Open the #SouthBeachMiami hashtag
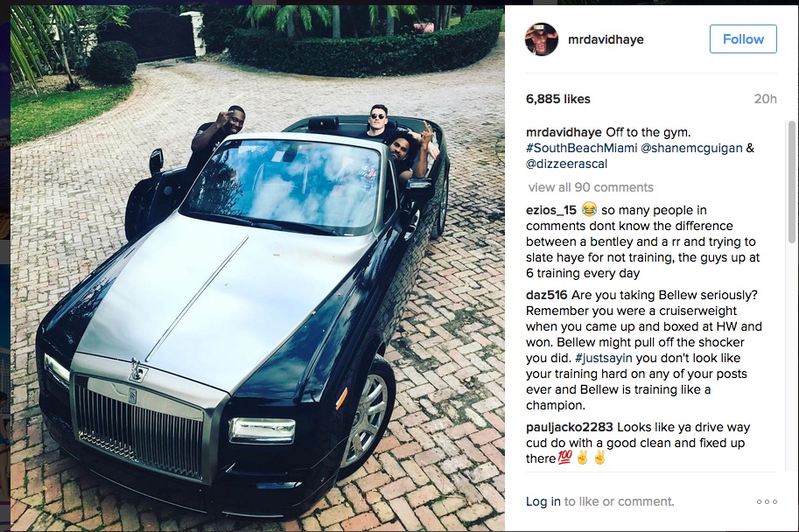 [x=581, y=148]
